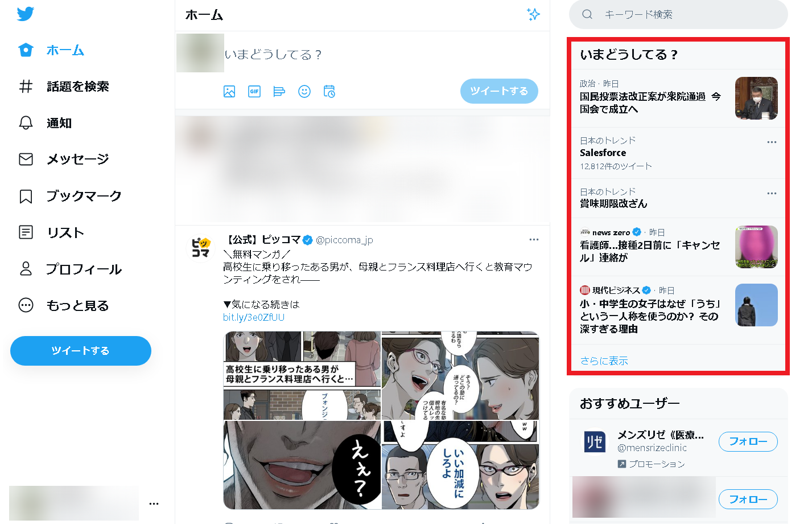
Task: Open ホーム in the left sidebar
Action: [x=51, y=50]
